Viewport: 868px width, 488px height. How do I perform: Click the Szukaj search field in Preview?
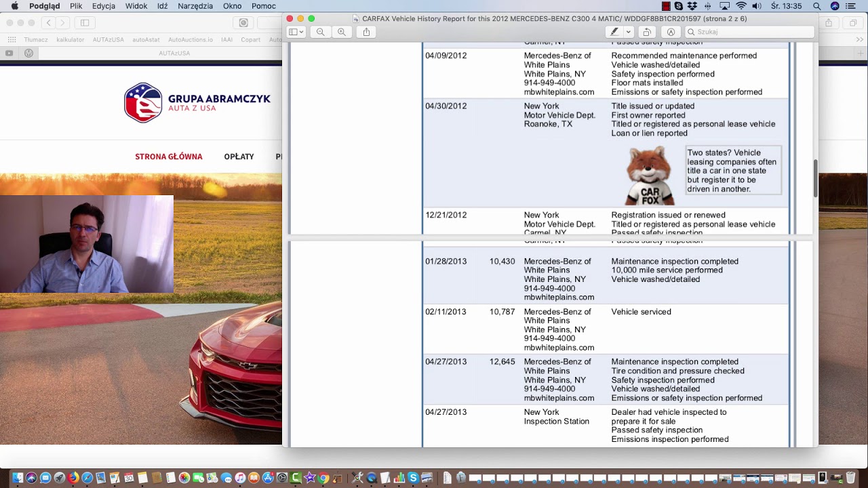pos(749,32)
